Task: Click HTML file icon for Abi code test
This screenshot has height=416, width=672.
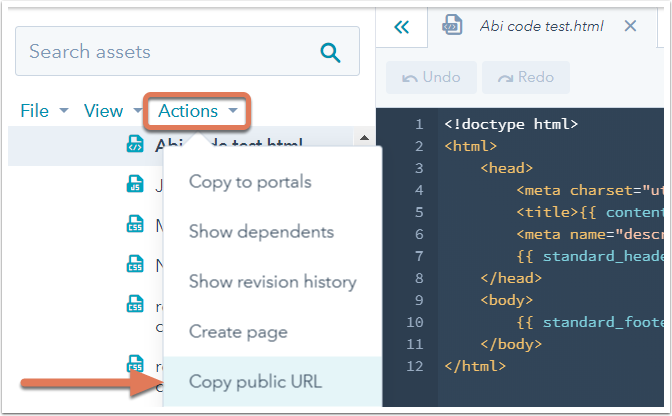Action: pyautogui.click(x=134, y=145)
